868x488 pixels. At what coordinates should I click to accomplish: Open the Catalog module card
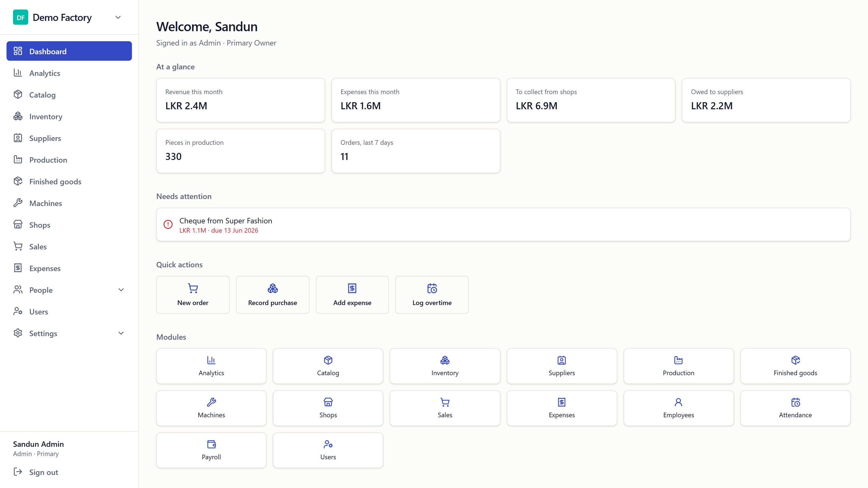(328, 366)
